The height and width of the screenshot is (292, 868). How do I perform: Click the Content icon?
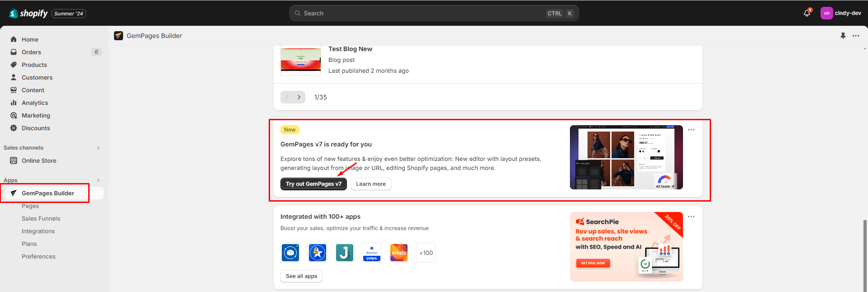point(14,90)
